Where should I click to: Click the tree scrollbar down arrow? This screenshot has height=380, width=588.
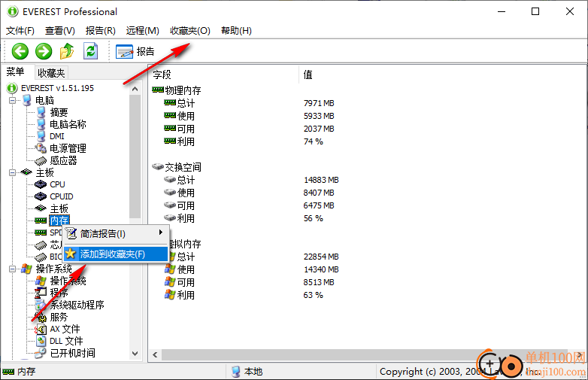135,354
